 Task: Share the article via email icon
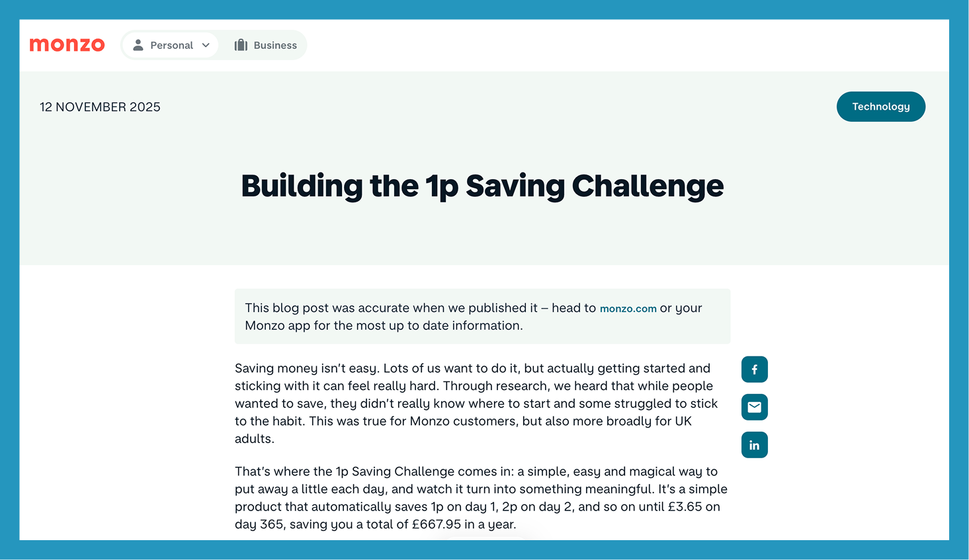coord(754,407)
